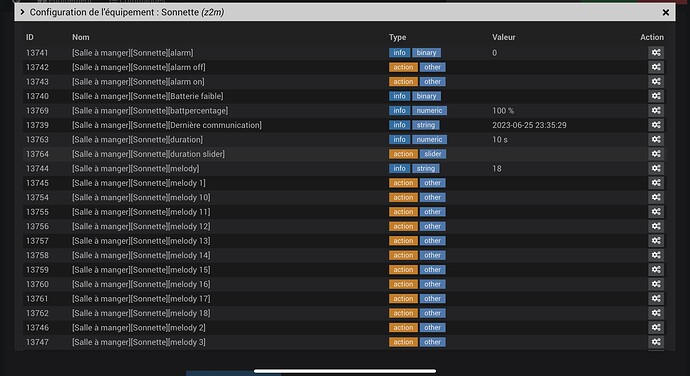
Task: Click the Nom column header
Action: point(81,37)
